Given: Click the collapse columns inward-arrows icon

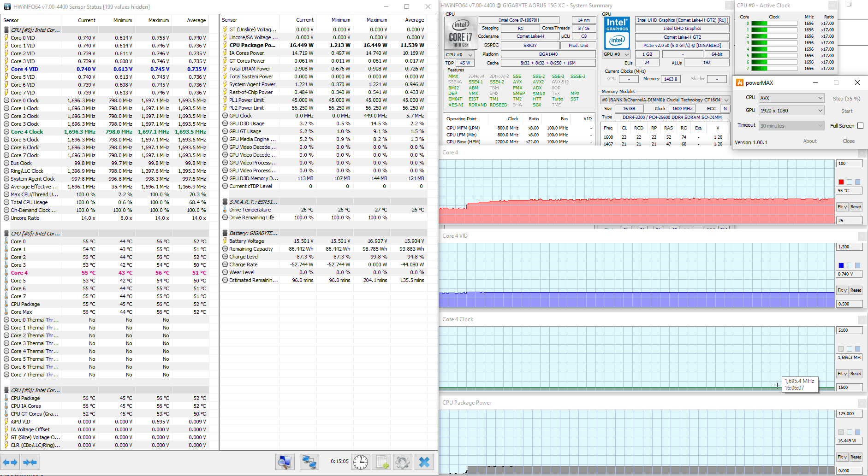Looking at the screenshot, I should (x=30, y=462).
